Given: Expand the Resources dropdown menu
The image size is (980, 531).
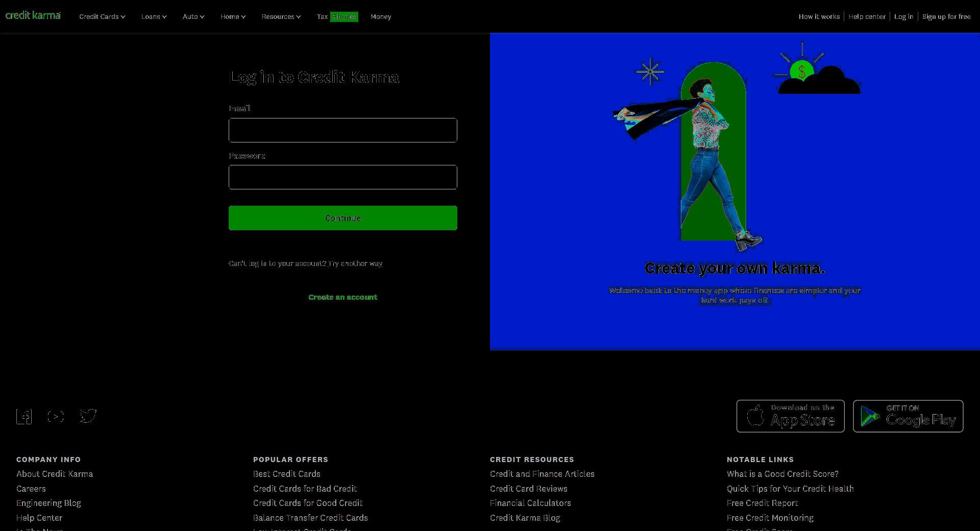Looking at the screenshot, I should [281, 17].
